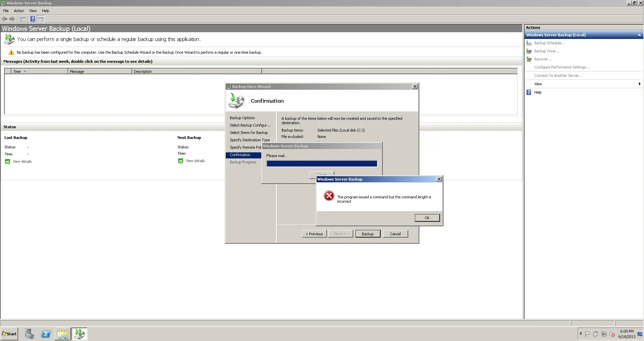Open Windows Explorer from the taskbar
Image resolution: width=644 pixels, height=341 pixels.
(x=63, y=334)
